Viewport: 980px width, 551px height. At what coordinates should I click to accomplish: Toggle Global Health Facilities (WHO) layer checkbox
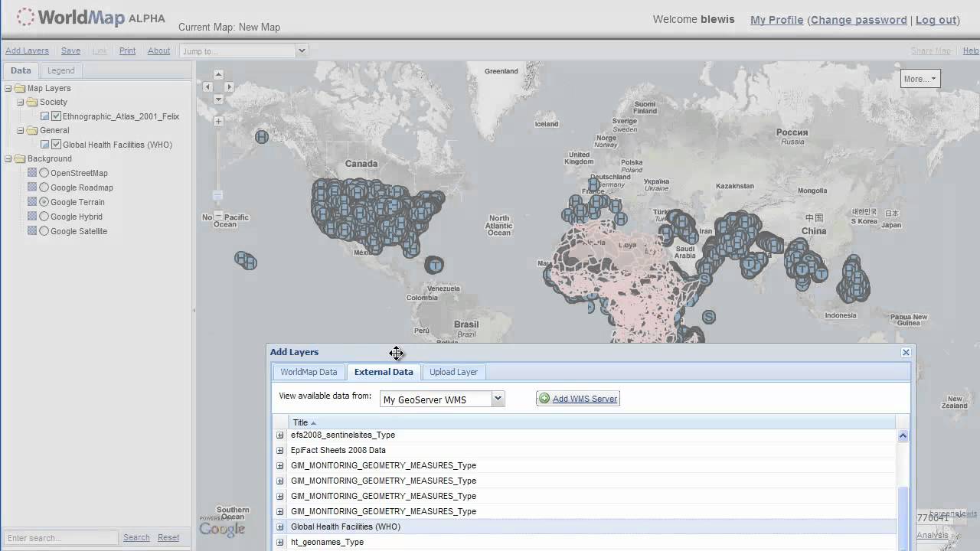[56, 145]
